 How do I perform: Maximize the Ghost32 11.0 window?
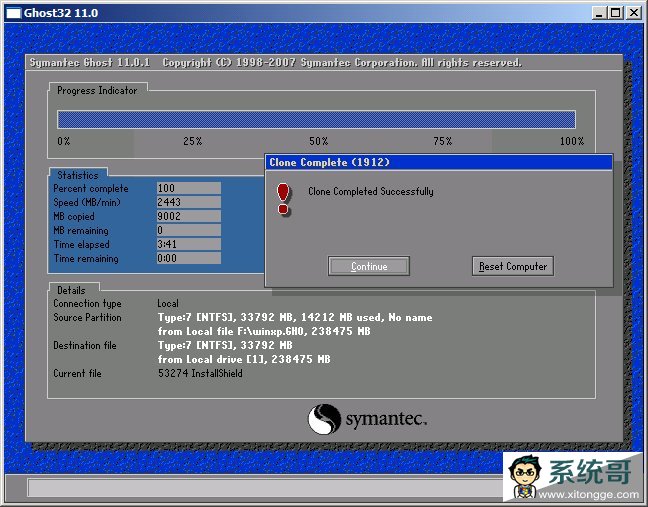pyautogui.click(x=615, y=13)
